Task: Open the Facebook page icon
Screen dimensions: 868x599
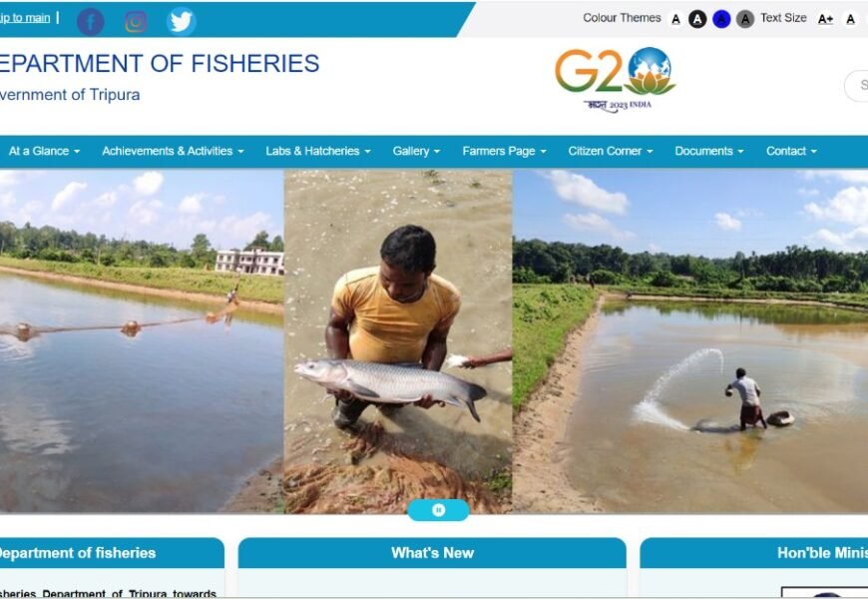Action: click(x=90, y=22)
